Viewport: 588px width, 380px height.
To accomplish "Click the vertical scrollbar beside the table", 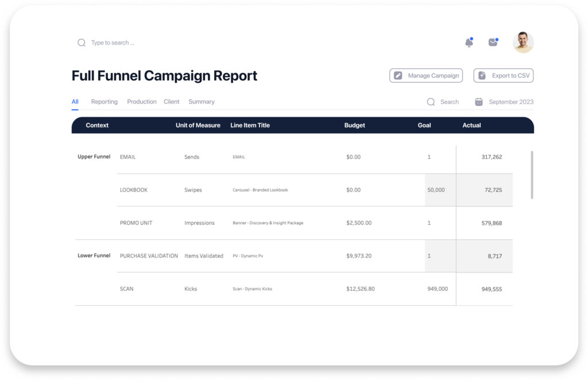I will [x=532, y=175].
